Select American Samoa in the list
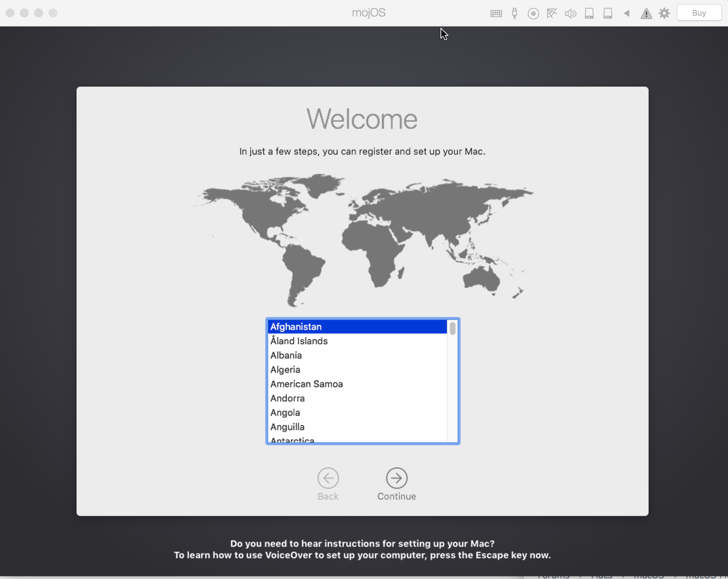The width and height of the screenshot is (728, 579). (x=306, y=384)
